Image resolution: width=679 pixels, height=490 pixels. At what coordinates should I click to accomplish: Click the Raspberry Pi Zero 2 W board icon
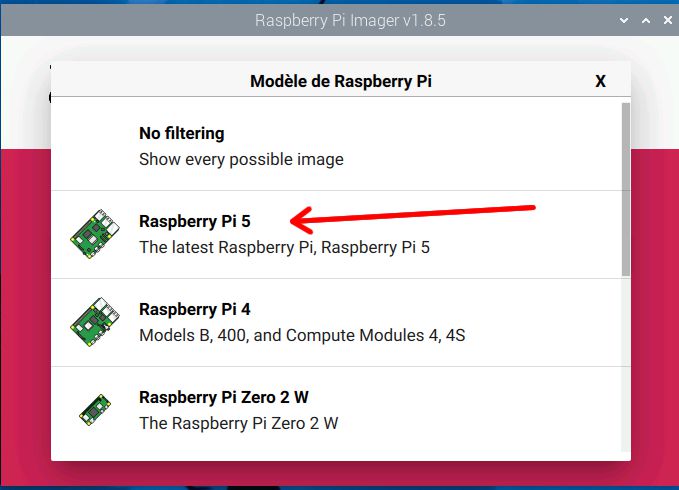point(95,410)
